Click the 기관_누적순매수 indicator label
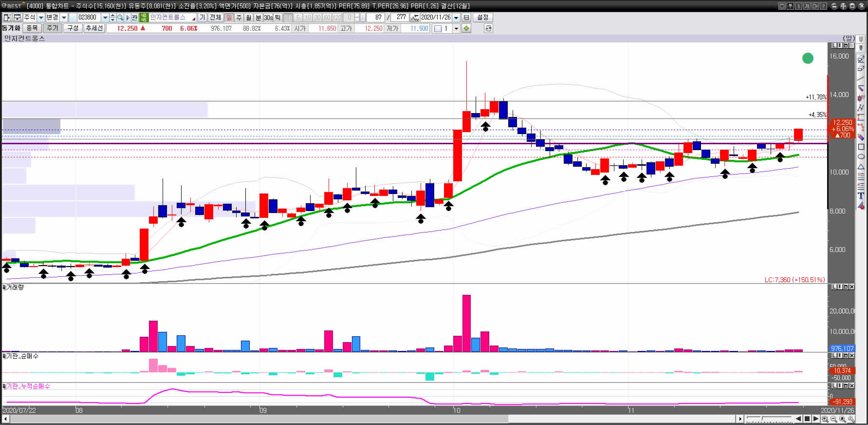Screen dimensions: 868x425 coord(28,386)
